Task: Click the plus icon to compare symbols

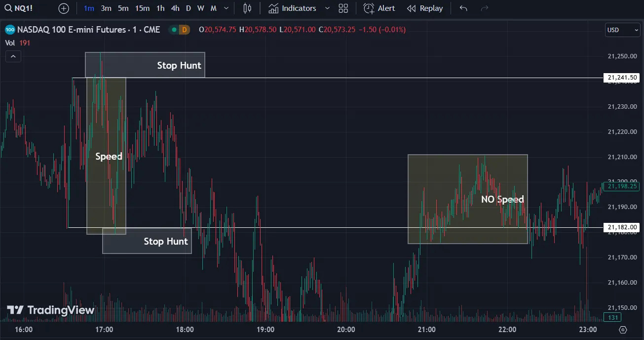Action: click(x=63, y=8)
